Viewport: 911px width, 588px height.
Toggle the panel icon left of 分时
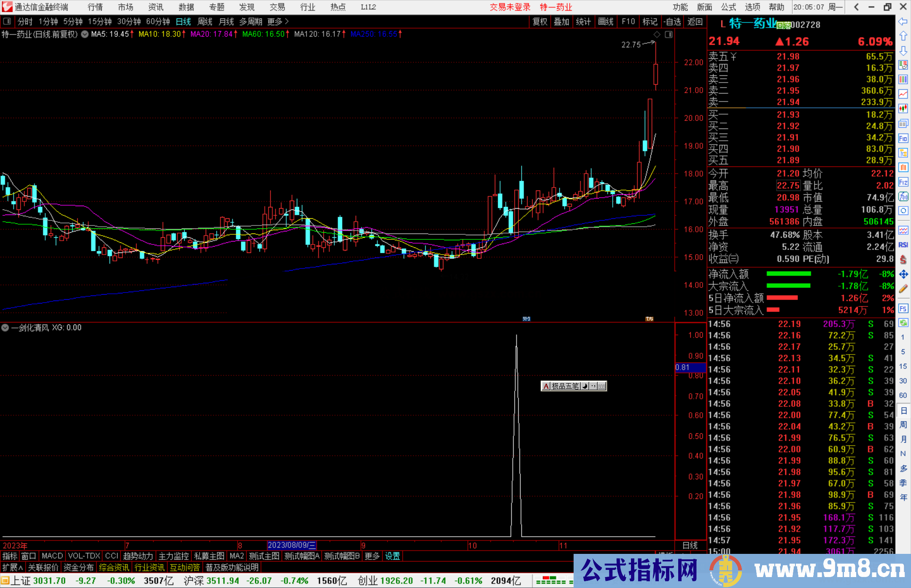click(7, 21)
